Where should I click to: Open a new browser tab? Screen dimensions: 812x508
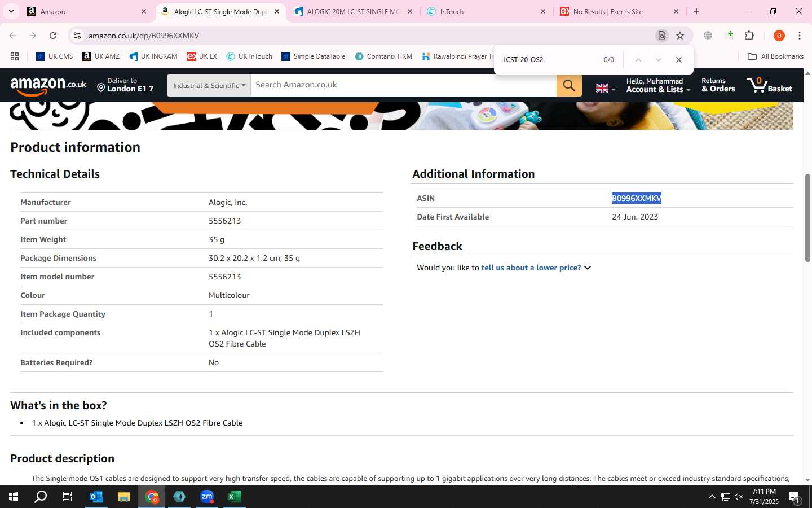(696, 11)
